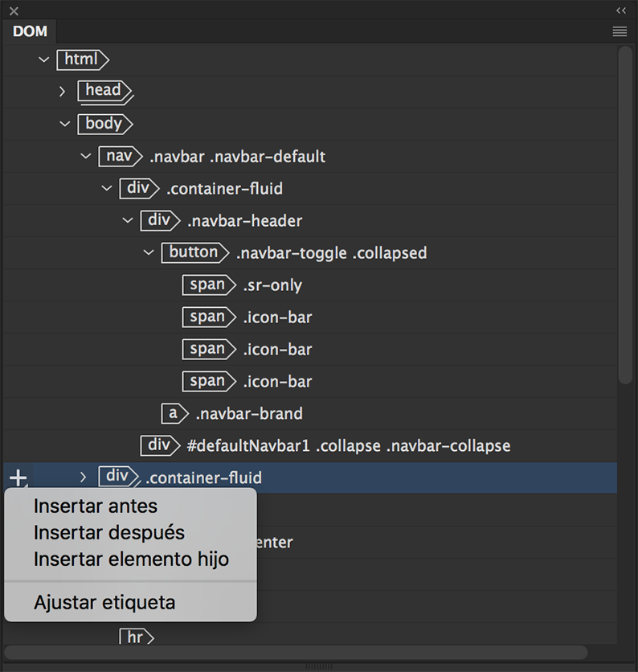Expand the head node
Viewport: 638px width, 672px height.
click(x=63, y=92)
